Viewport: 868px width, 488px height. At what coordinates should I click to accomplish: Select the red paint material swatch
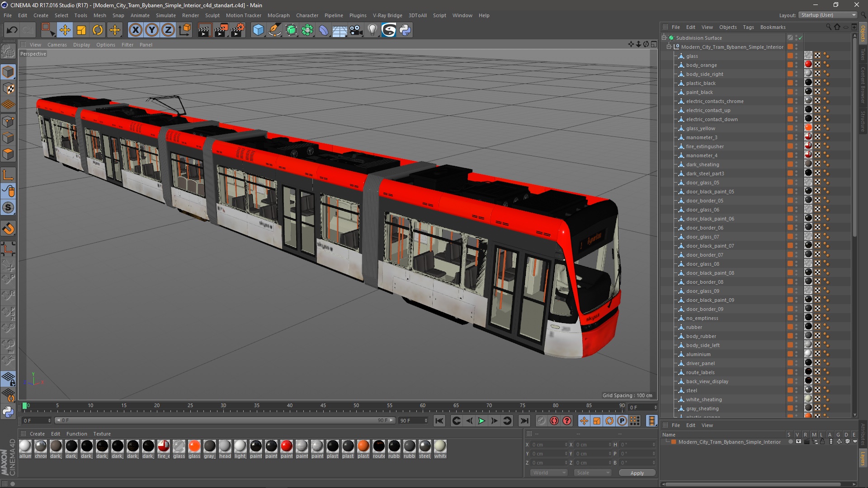[x=287, y=446]
